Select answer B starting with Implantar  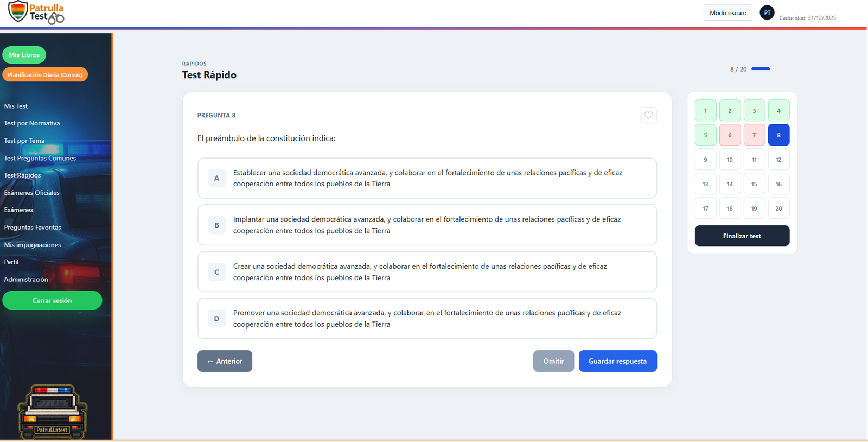[x=427, y=225]
